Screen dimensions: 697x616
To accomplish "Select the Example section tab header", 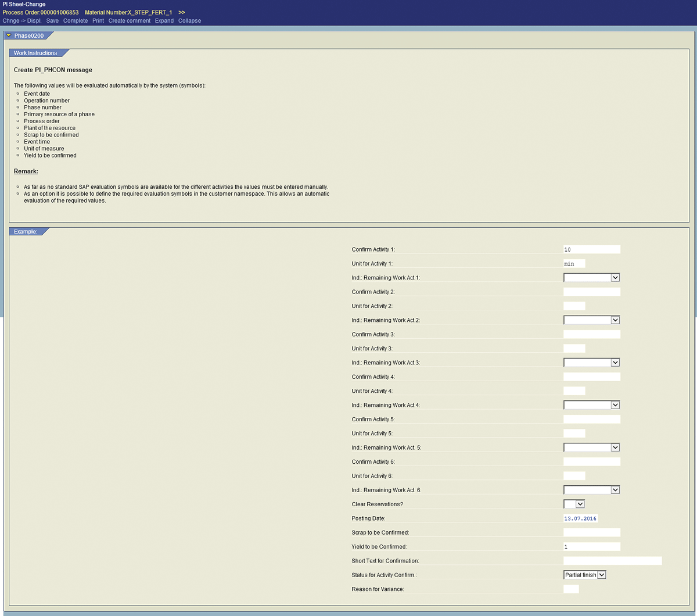I will click(x=26, y=231).
